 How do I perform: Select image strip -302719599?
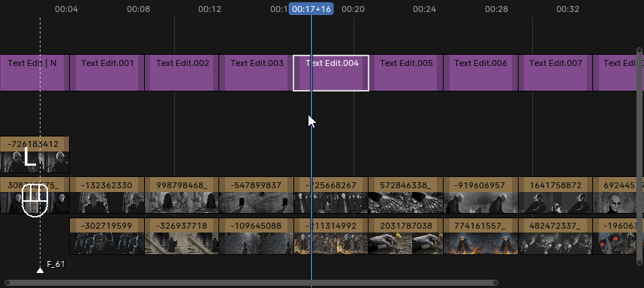pos(107,236)
